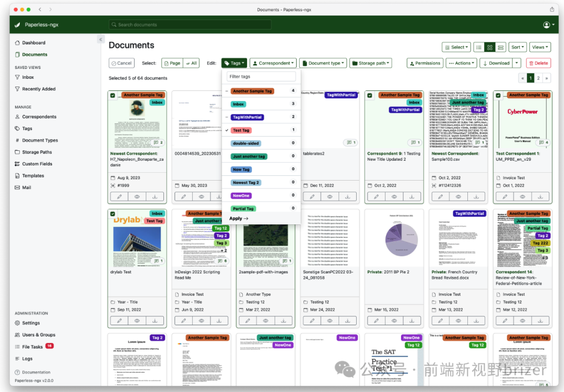Preview the tablerates2 document via eye icon
This screenshot has width=564, height=392.
[x=330, y=197]
